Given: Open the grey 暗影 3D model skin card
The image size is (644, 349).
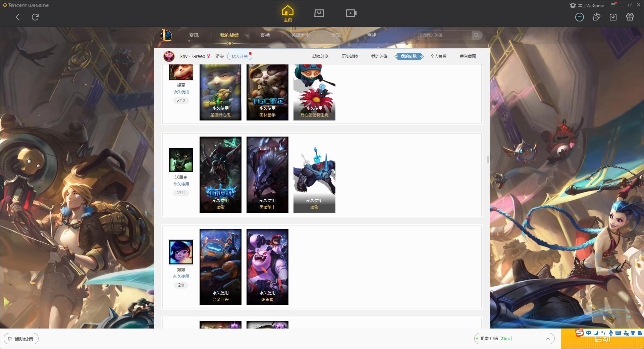Looking at the screenshot, I should 314,174.
